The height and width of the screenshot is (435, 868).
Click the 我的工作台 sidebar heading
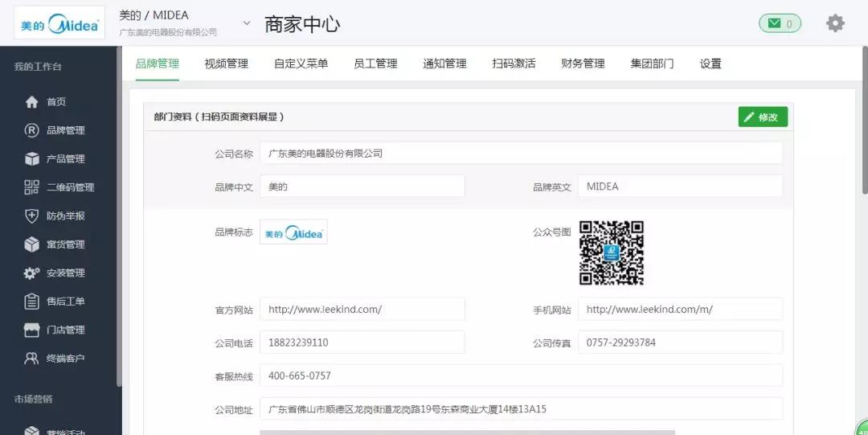tap(38, 67)
